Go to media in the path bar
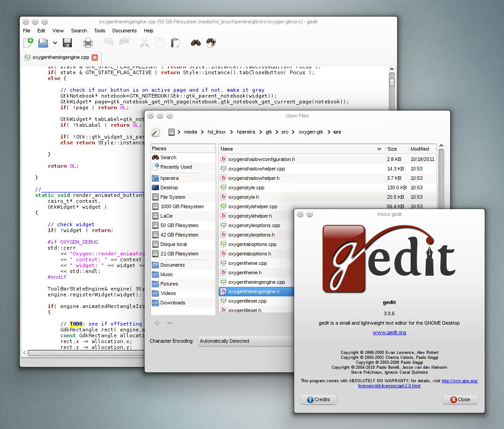Screen dimensions: 504x429 point(190,132)
